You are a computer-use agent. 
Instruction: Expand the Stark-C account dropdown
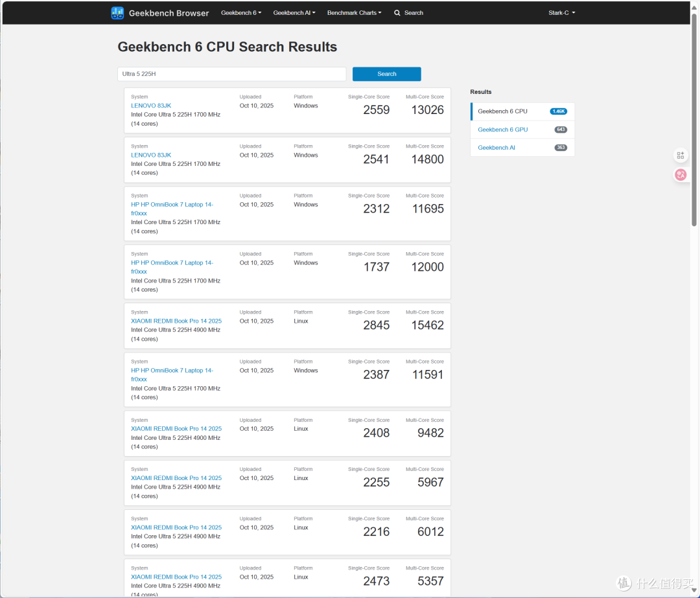[561, 13]
